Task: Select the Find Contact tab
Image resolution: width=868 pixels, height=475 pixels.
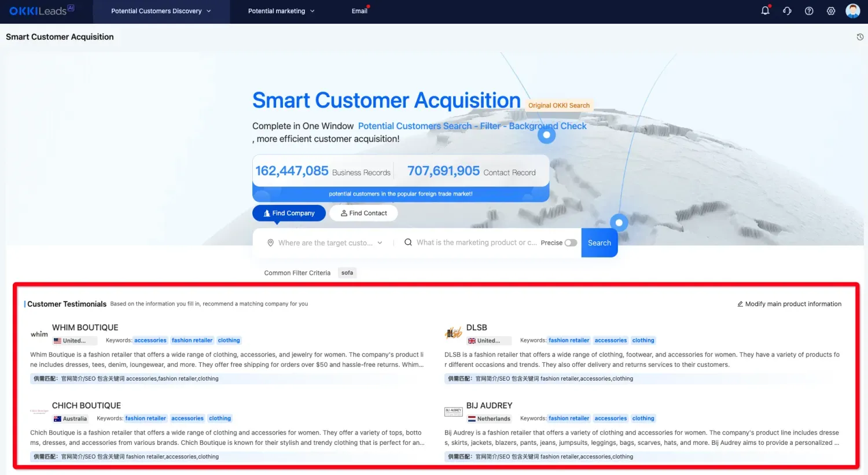Action: click(x=364, y=213)
